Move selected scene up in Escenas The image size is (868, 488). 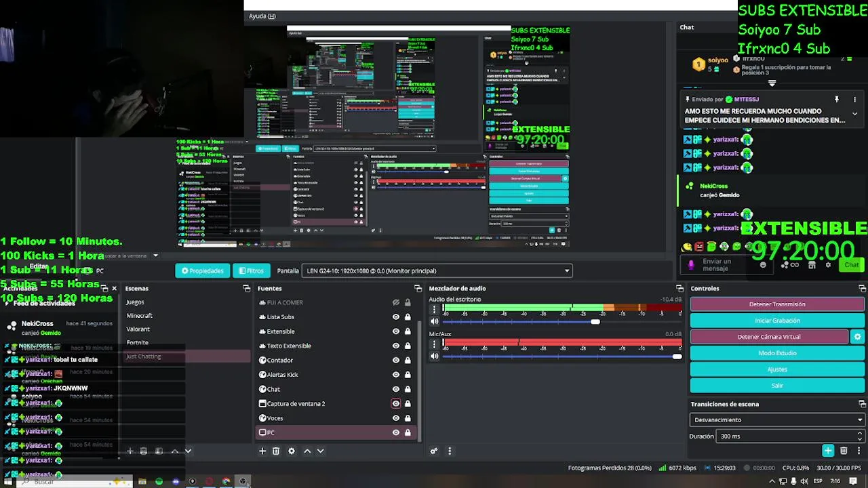[175, 451]
